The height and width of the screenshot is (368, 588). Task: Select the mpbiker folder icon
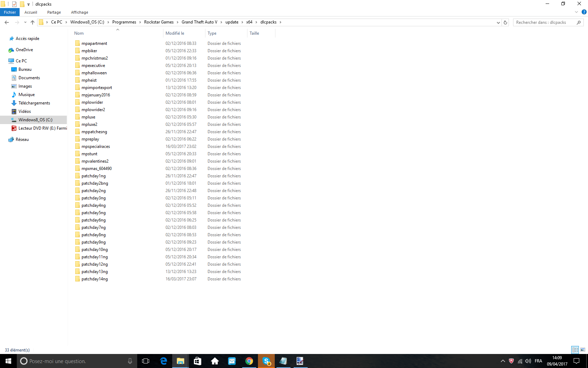click(77, 51)
